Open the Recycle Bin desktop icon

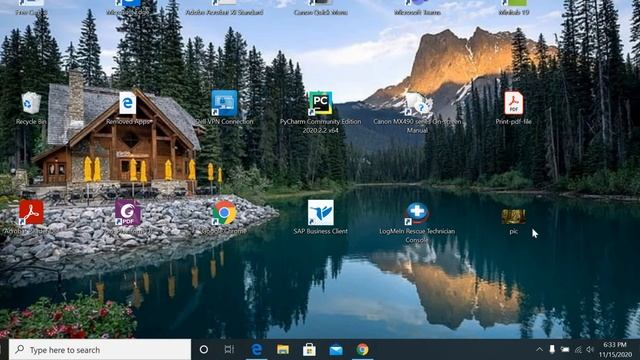(x=31, y=104)
